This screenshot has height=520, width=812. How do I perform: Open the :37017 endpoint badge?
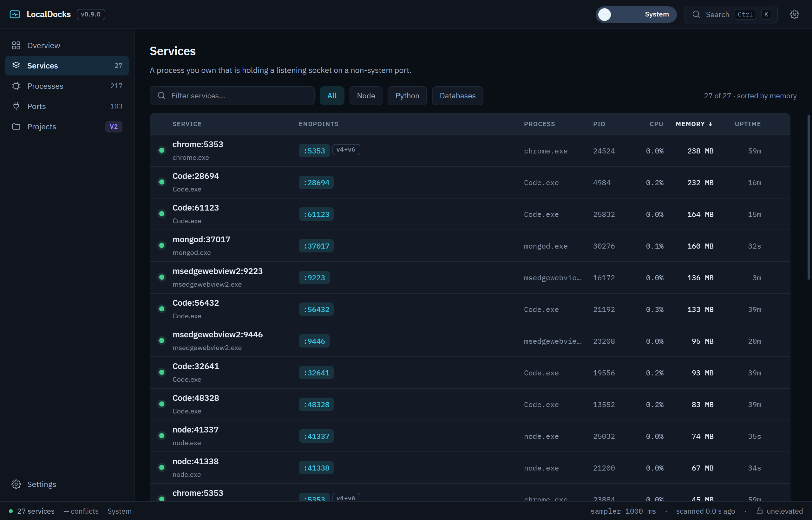[x=316, y=246]
